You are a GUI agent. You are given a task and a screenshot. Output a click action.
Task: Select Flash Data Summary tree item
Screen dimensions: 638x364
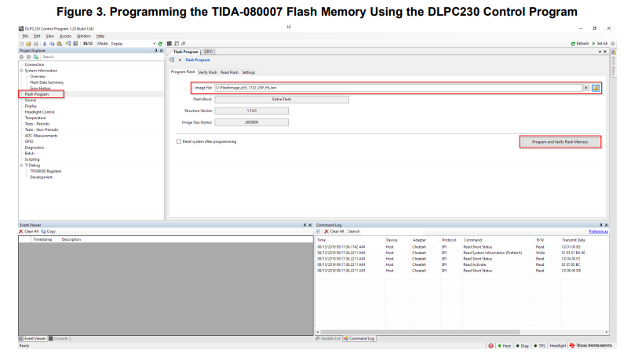point(47,82)
